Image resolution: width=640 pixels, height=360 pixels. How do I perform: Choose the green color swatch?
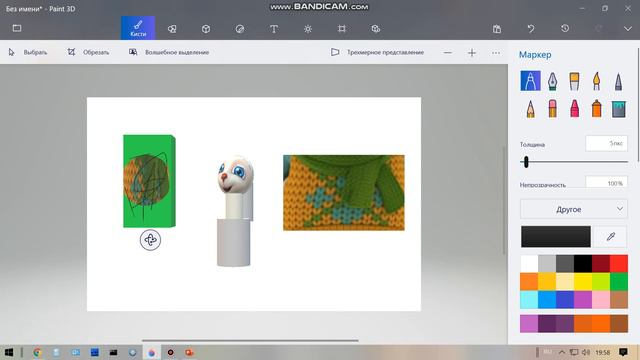click(619, 282)
